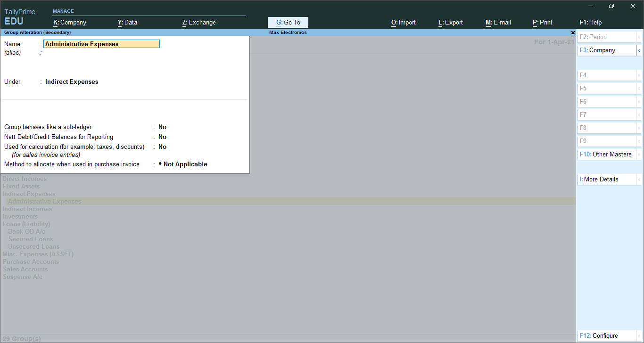Click the F4 button in the sidebar
Screen dimensions: 644x343
[x=607, y=75]
